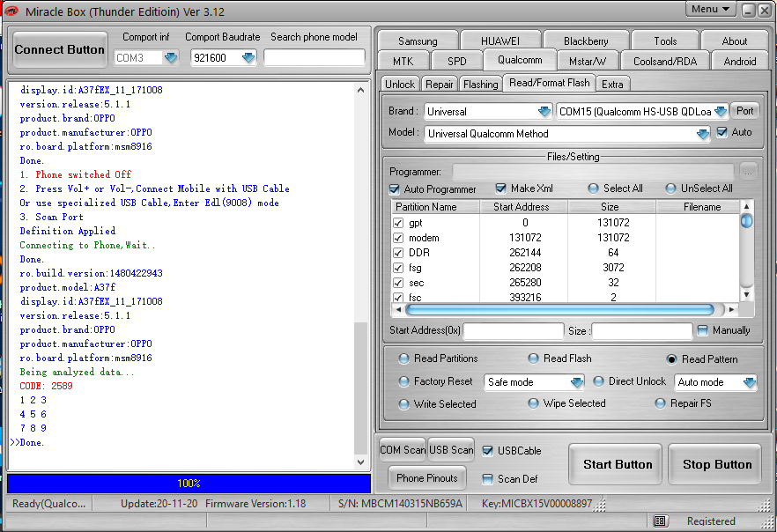Click the Size input field
Image resolution: width=777 pixels, height=532 pixels.
642,331
